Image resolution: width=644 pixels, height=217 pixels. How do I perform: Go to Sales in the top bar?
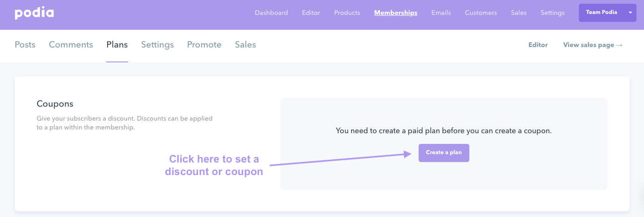click(x=519, y=13)
